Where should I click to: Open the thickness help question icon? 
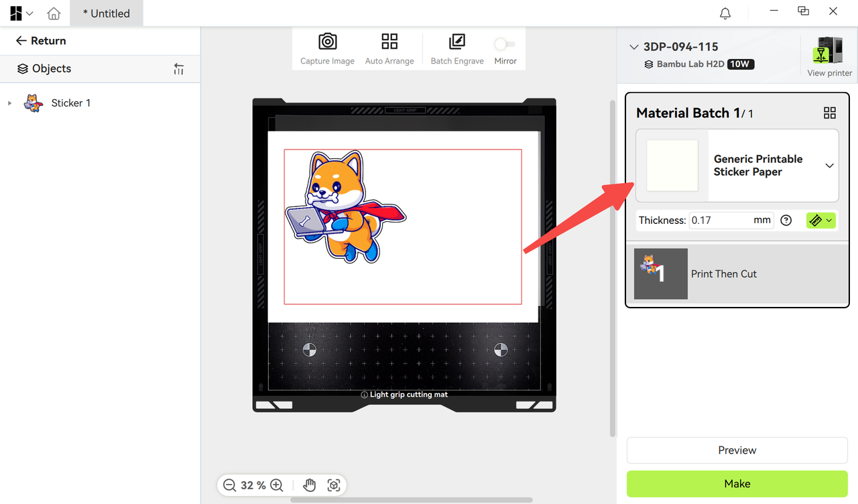pos(786,220)
